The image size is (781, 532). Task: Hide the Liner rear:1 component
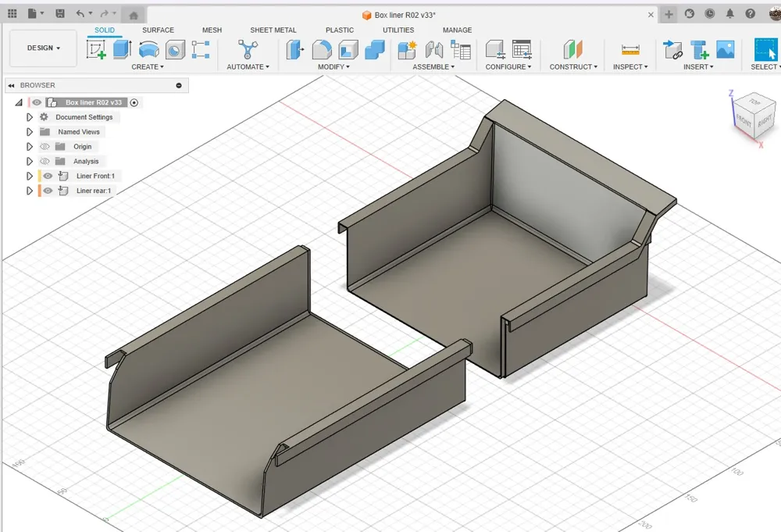(48, 191)
